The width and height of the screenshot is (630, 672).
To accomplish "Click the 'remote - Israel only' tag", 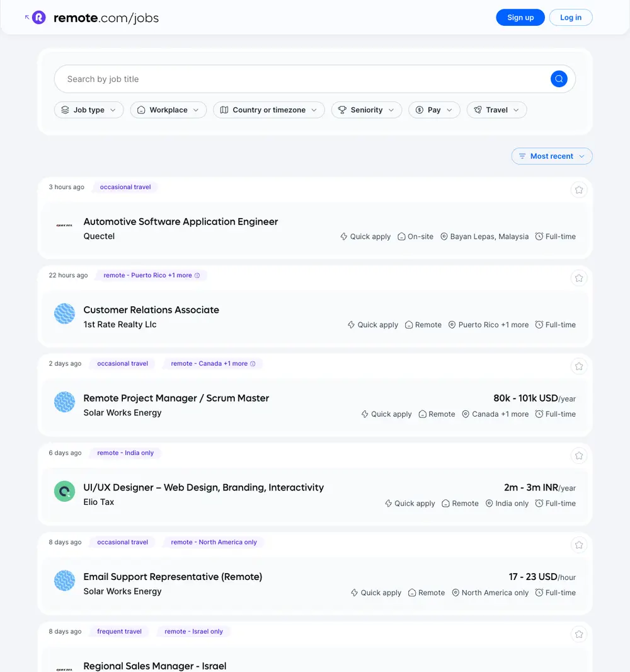I will (x=193, y=631).
